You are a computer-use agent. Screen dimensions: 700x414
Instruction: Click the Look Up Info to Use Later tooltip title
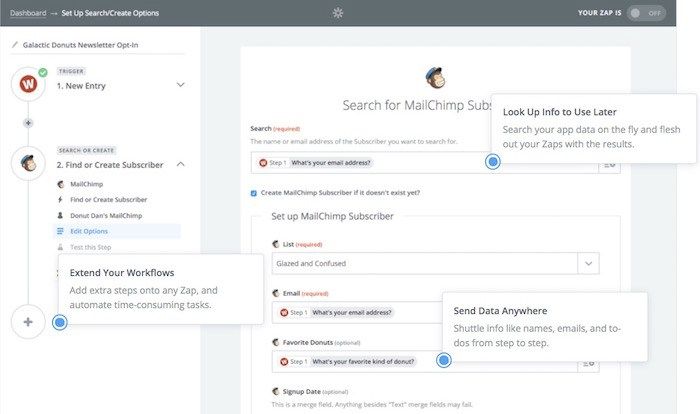(559, 112)
